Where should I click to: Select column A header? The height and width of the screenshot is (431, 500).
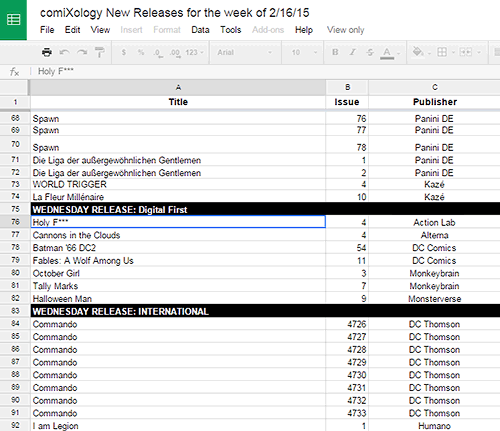click(x=178, y=87)
